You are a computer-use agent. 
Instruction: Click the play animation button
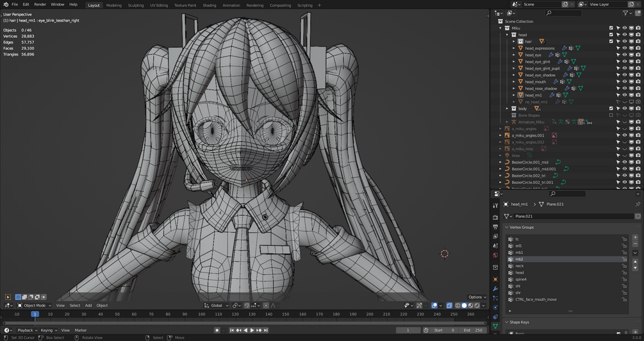[x=252, y=330]
